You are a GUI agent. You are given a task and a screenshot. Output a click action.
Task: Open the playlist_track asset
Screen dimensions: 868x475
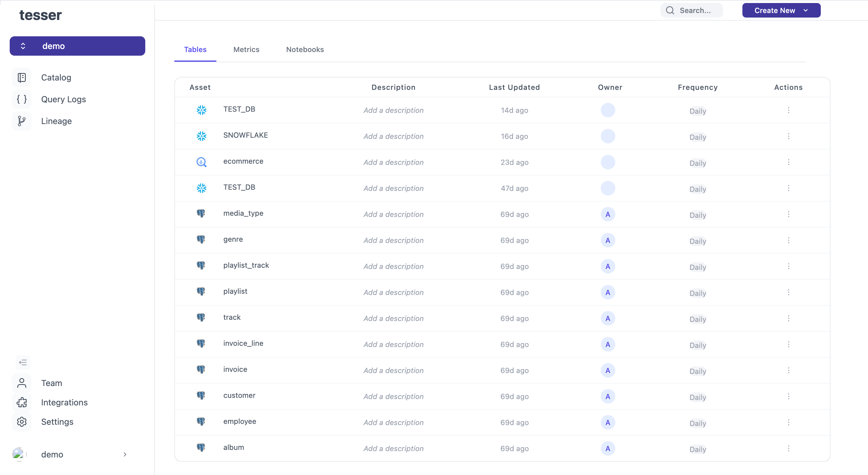(x=246, y=265)
